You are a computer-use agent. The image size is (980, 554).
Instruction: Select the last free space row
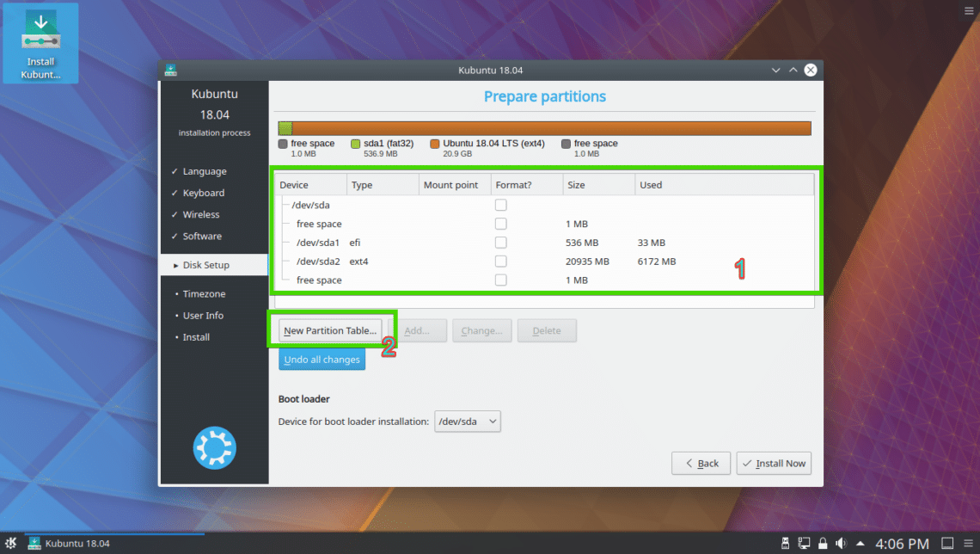click(544, 280)
